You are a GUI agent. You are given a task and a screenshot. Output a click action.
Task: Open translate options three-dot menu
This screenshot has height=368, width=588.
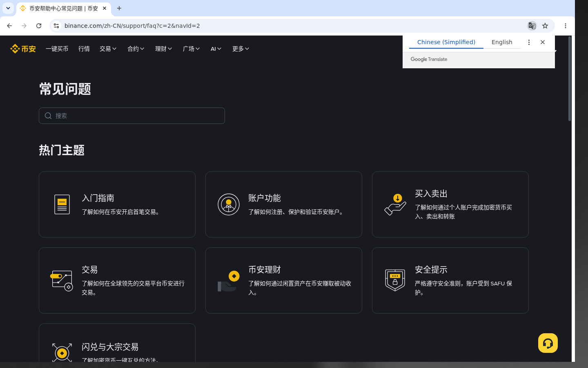click(x=529, y=42)
